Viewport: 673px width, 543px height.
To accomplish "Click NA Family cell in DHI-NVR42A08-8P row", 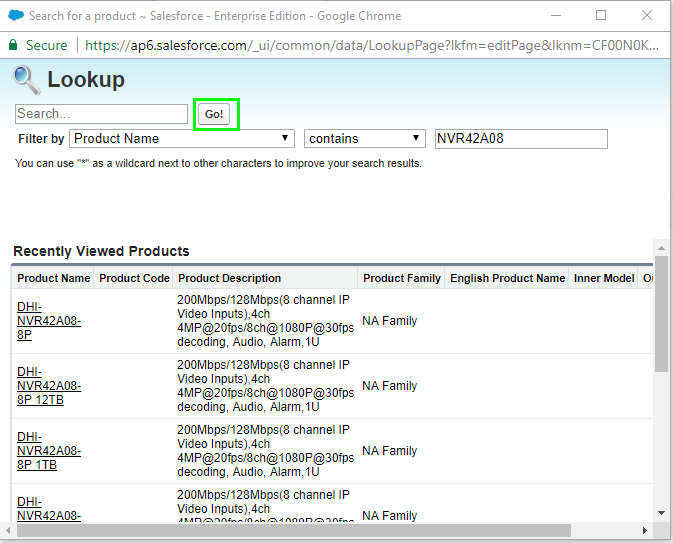I will pos(390,321).
